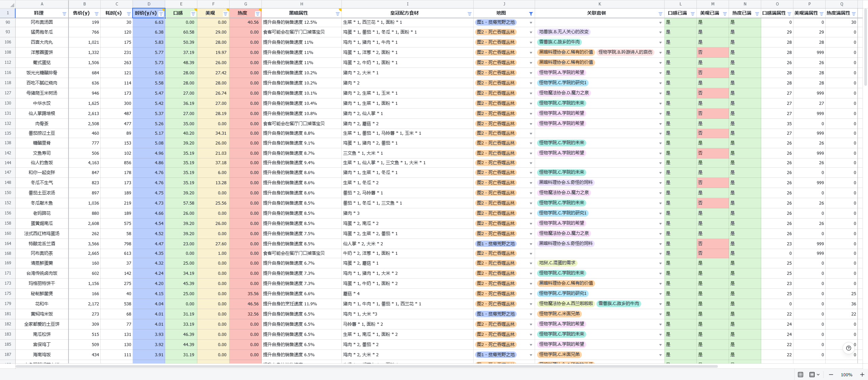Switch to the normal grid view icon
The width and height of the screenshot is (868, 380).
pos(801,375)
